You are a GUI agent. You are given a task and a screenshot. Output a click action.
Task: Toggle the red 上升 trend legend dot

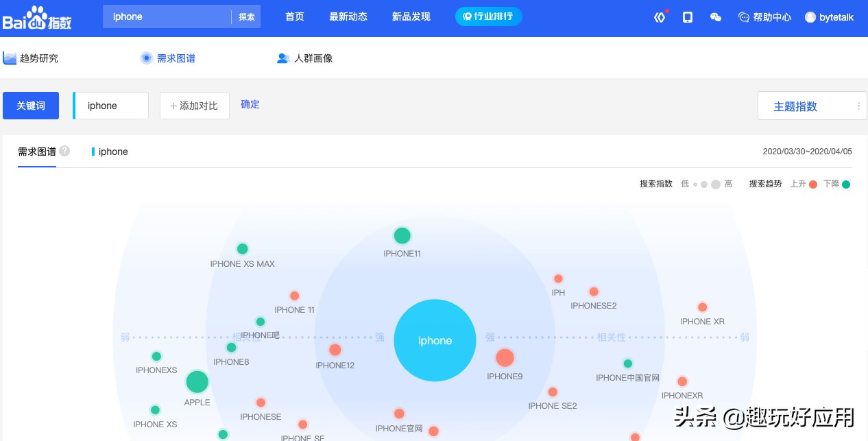813,184
